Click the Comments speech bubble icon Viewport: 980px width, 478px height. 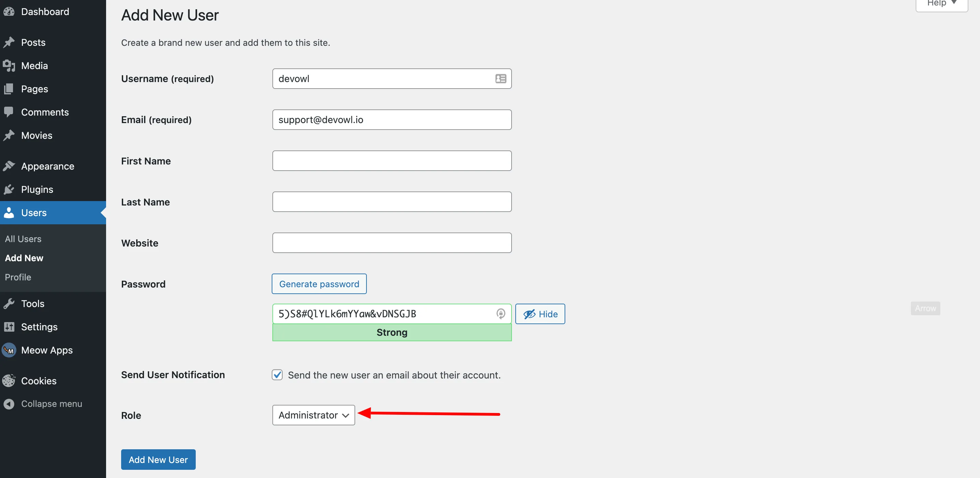coord(9,112)
